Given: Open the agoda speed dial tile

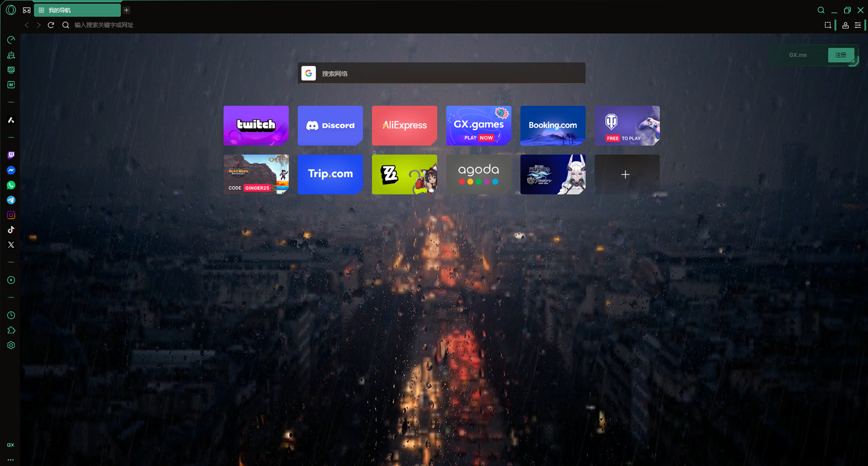Looking at the screenshot, I should (x=479, y=174).
